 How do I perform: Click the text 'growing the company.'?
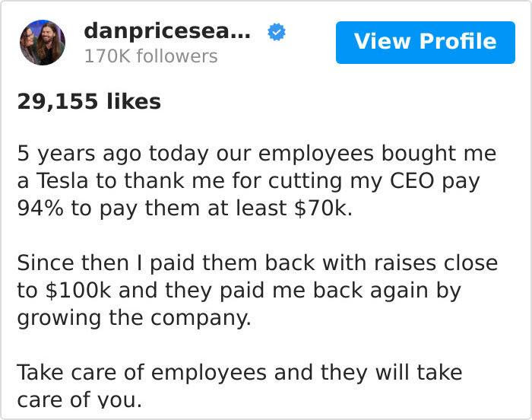pyautogui.click(x=135, y=318)
